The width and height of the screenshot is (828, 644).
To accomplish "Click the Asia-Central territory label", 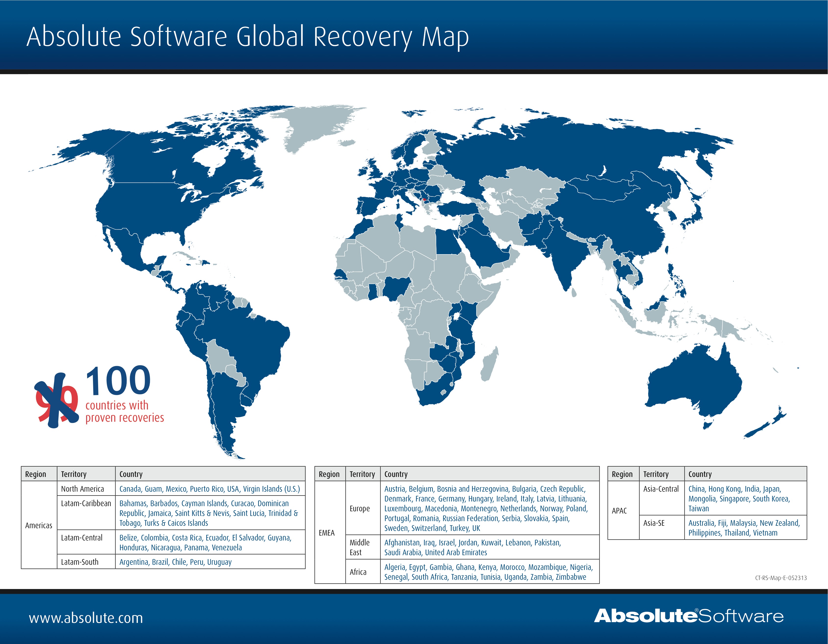I will point(661,489).
